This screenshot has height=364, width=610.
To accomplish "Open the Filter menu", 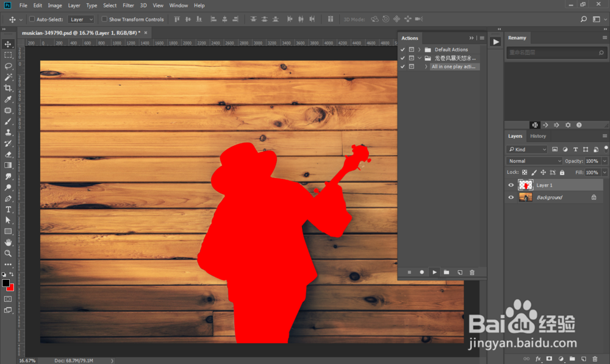I will click(128, 5).
